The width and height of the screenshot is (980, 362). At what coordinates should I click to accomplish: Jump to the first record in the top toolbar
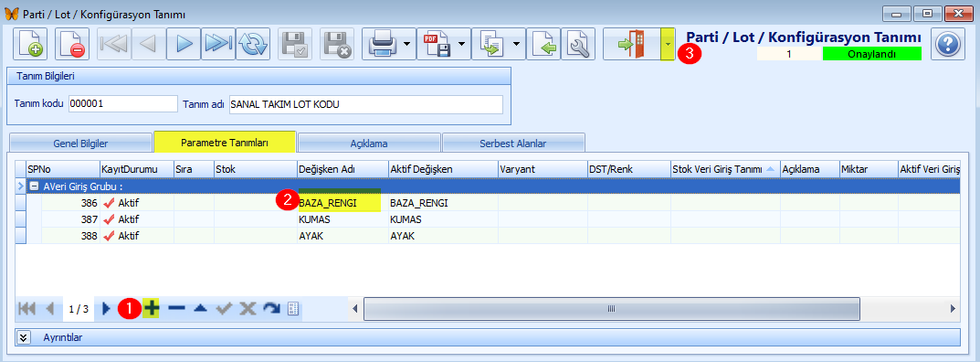click(114, 44)
